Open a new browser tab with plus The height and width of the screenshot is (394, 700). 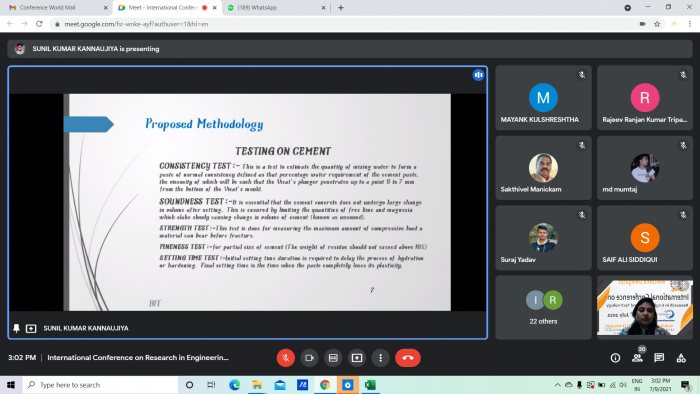(341, 8)
